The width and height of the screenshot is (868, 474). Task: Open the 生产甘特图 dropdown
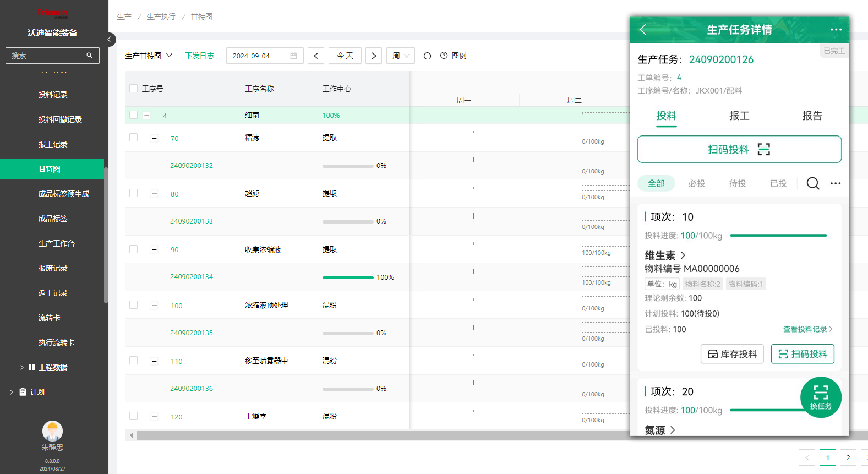(x=149, y=56)
